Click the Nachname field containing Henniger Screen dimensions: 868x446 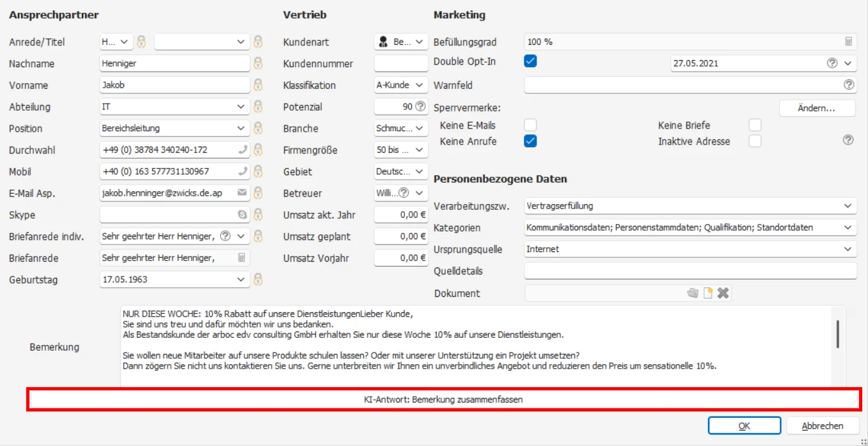(175, 63)
